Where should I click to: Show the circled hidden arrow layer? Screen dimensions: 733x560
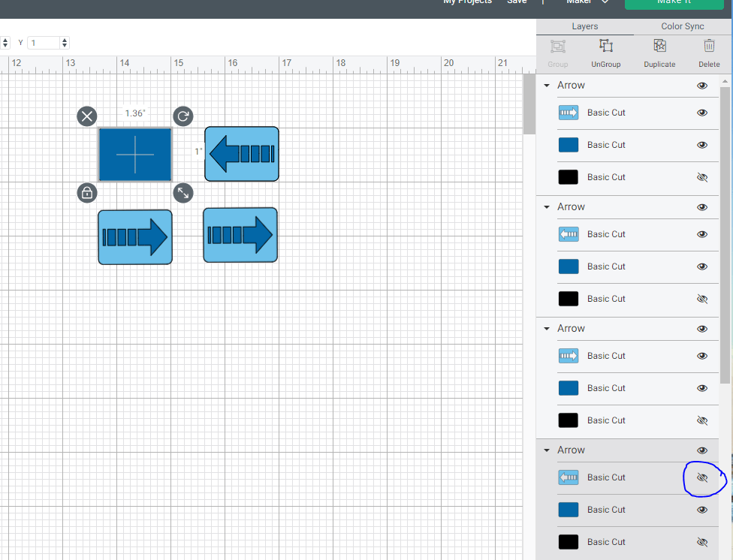pyautogui.click(x=702, y=477)
